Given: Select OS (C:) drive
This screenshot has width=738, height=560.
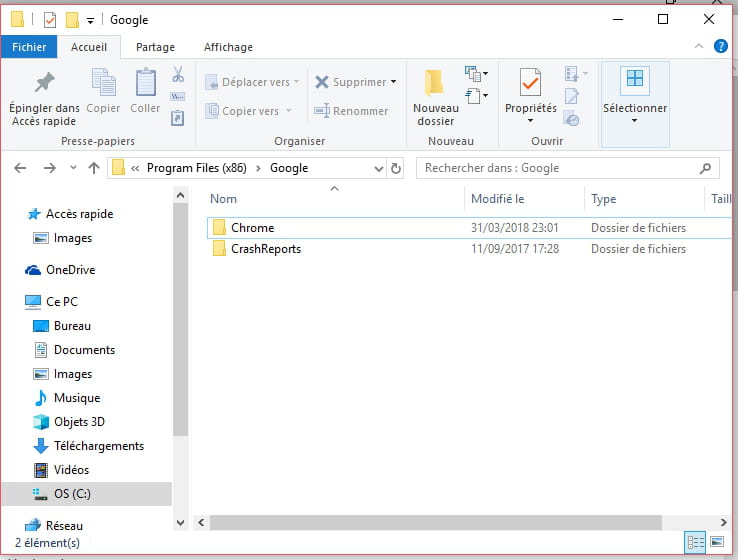Looking at the screenshot, I should pyautogui.click(x=87, y=494).
